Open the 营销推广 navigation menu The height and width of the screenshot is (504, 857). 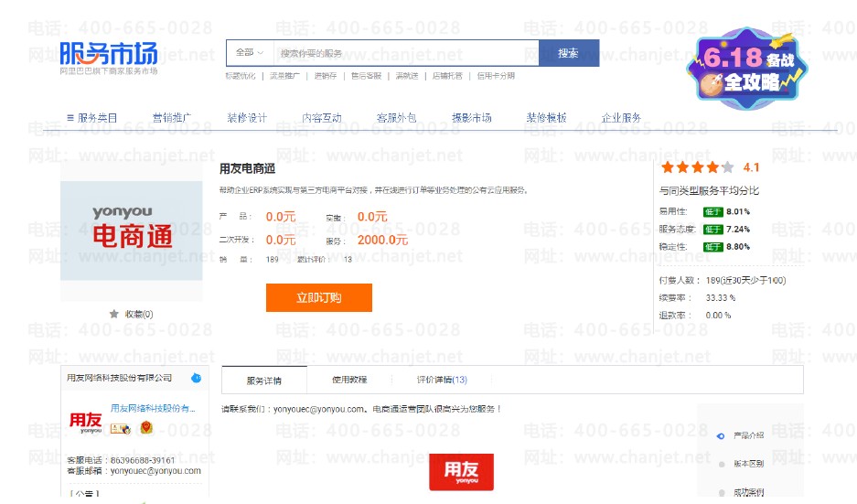click(x=172, y=117)
